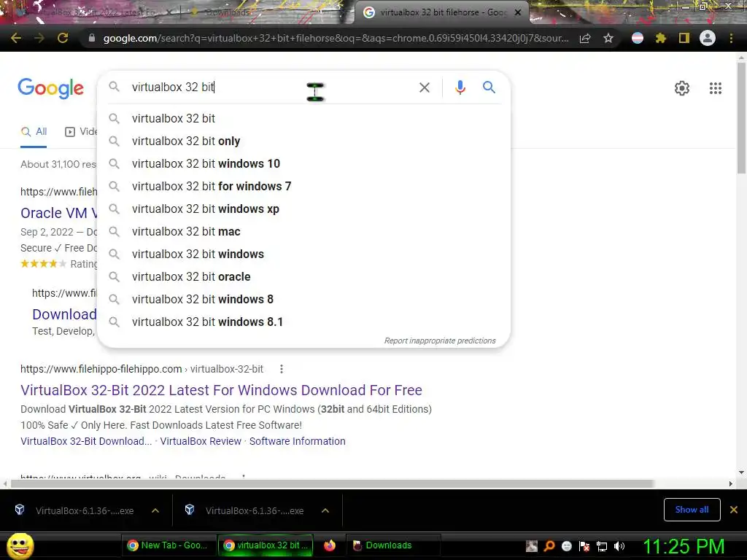
Task: Select the All search results tab
Action: (x=34, y=132)
